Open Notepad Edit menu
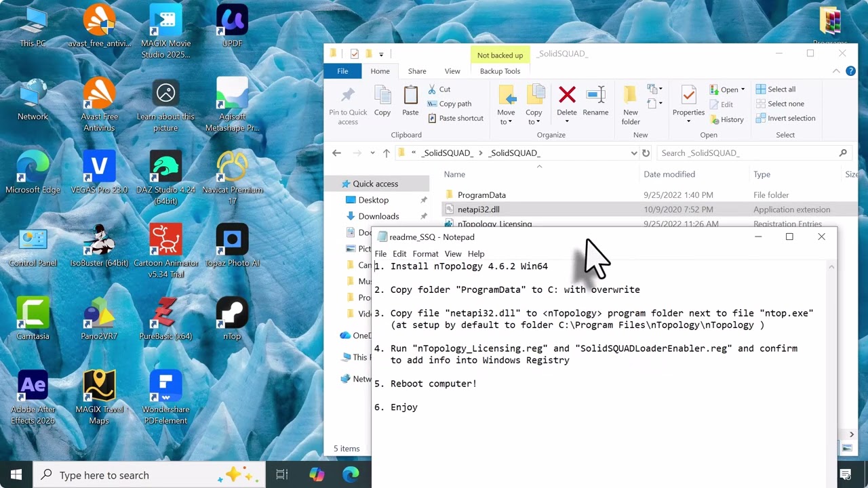This screenshot has width=868, height=488. pos(399,253)
